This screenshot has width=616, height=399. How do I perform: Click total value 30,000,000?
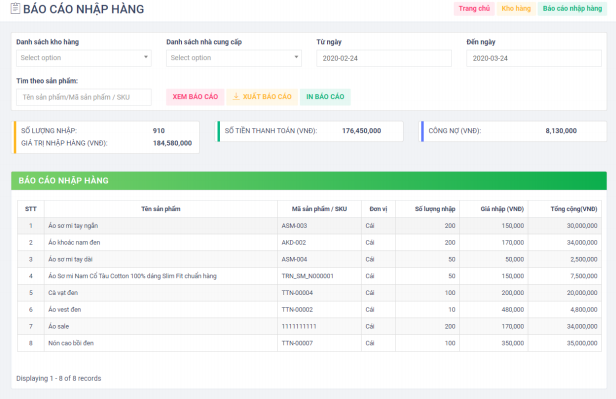coord(582,226)
